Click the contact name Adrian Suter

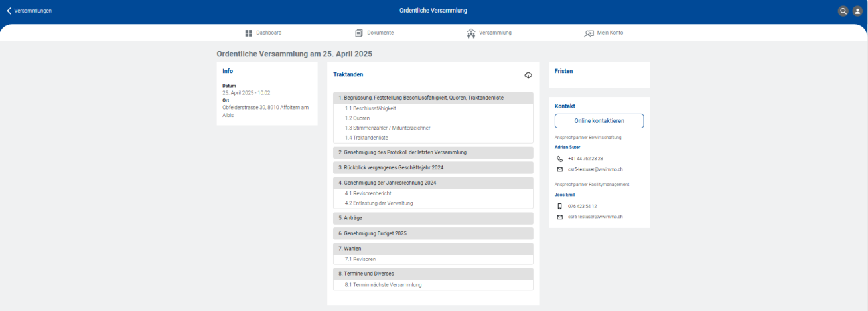click(x=567, y=147)
